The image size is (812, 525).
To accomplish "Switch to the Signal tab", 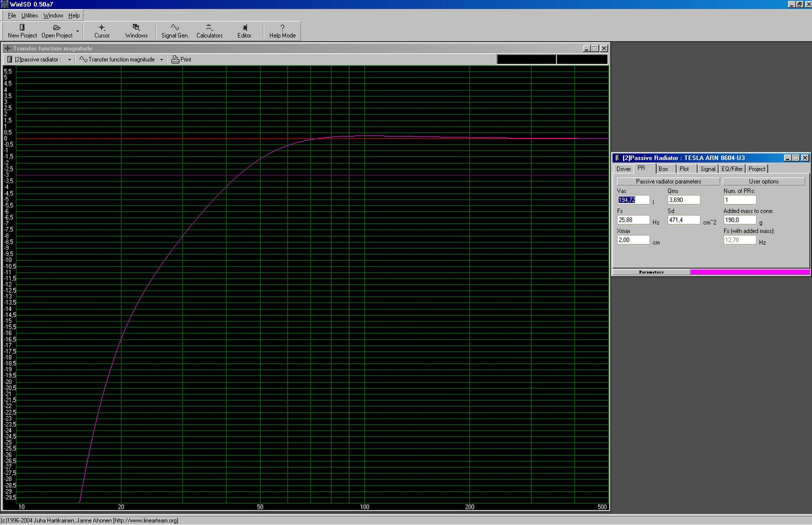I will point(708,169).
